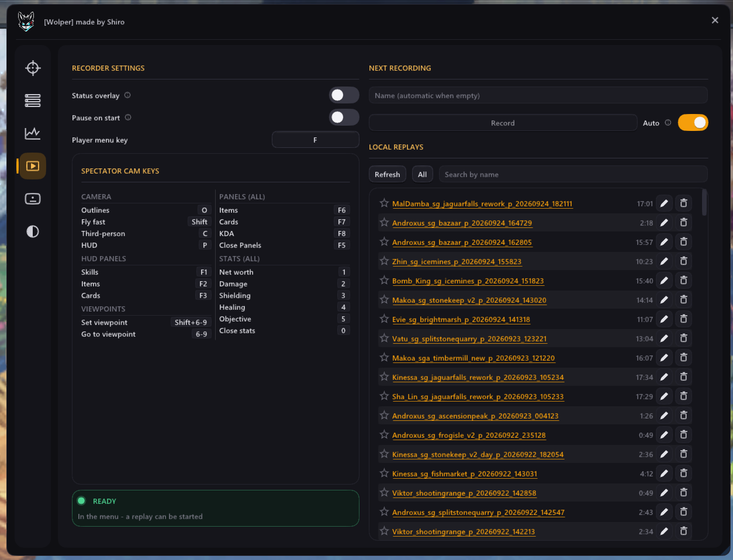Change the Player menu key F
This screenshot has height=560, width=733.
tap(316, 140)
